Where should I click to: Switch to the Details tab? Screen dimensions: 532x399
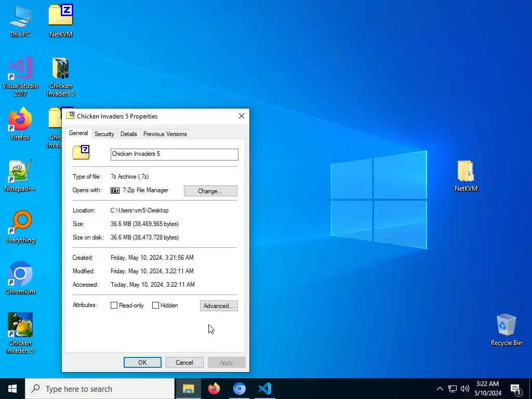coord(129,134)
